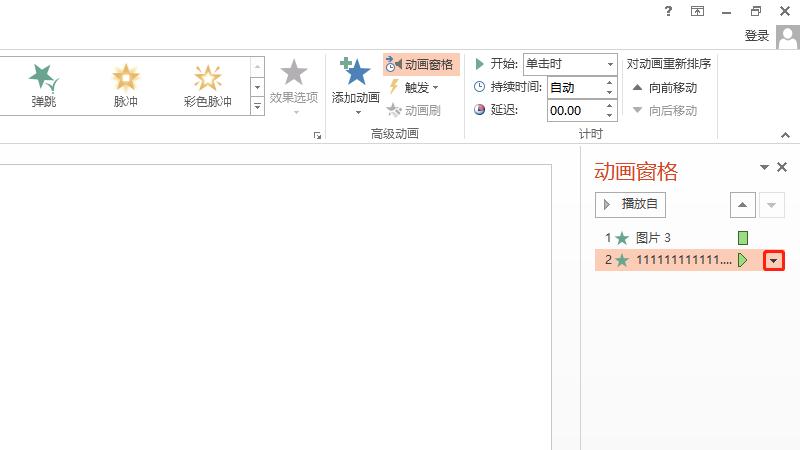800x450 pixels.
Task: Click the user account avatar
Action: (788, 37)
